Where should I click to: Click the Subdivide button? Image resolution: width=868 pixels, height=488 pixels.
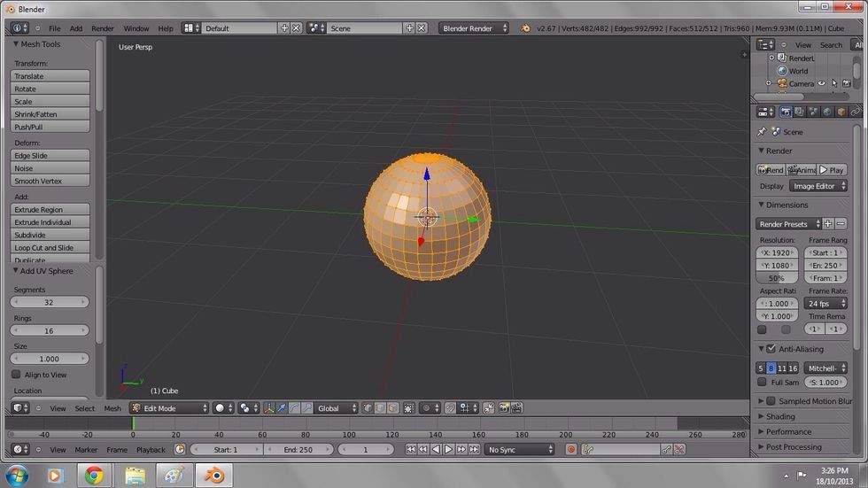click(50, 235)
